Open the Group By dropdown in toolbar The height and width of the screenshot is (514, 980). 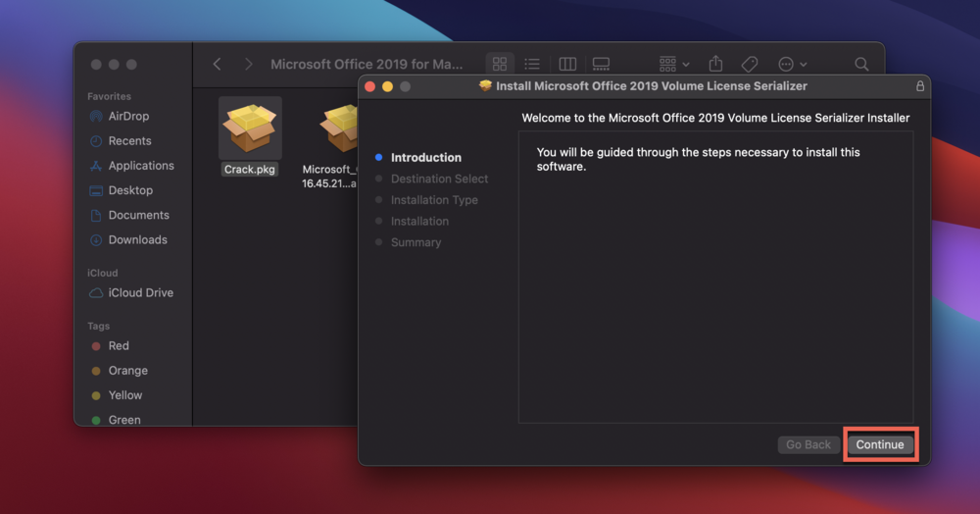[x=674, y=64]
